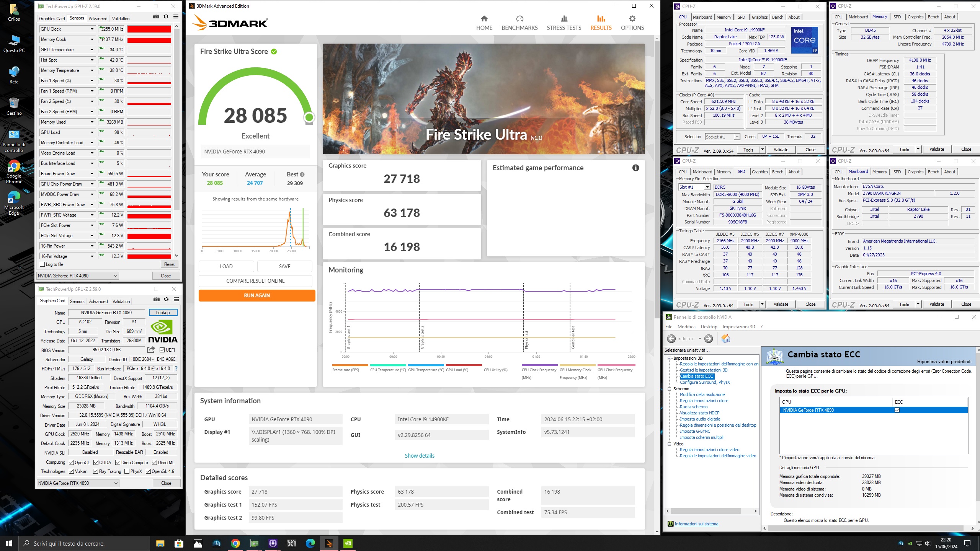
Task: Toggle the Vulkan checkbox in GPU-Z
Action: pos(71,471)
